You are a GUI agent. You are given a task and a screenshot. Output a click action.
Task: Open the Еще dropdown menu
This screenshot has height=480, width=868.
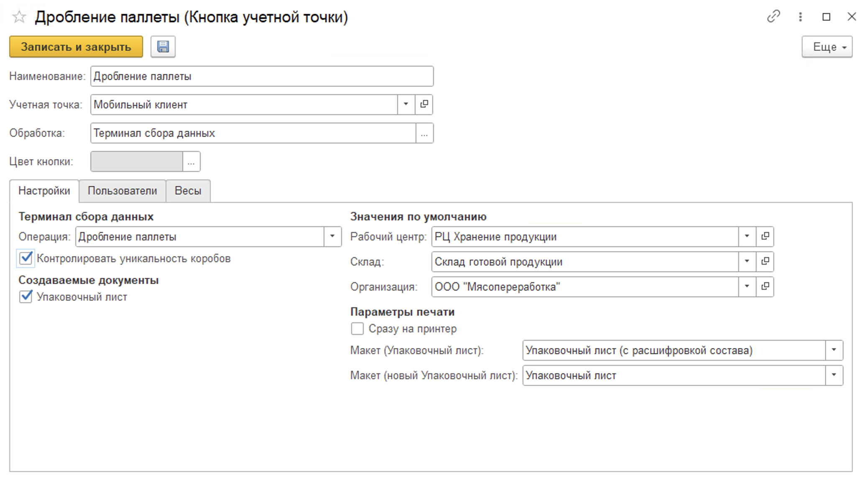(x=827, y=47)
